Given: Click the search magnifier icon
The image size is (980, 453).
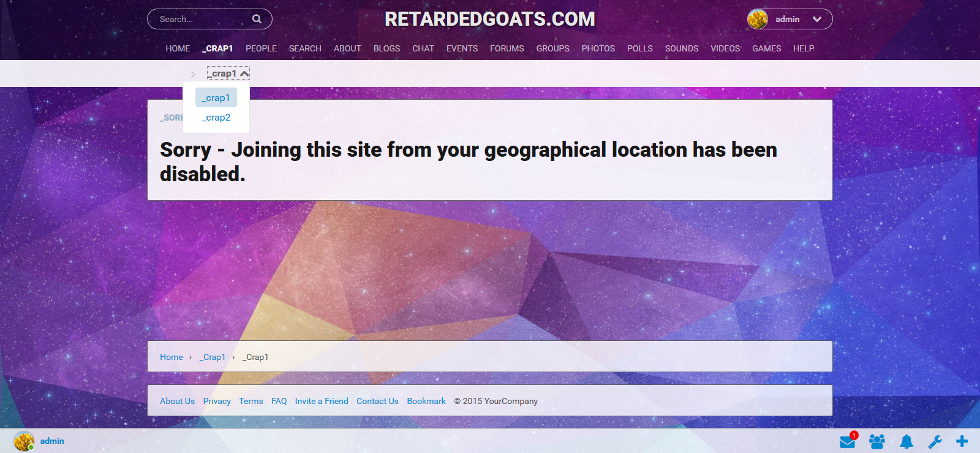Looking at the screenshot, I should 257,19.
